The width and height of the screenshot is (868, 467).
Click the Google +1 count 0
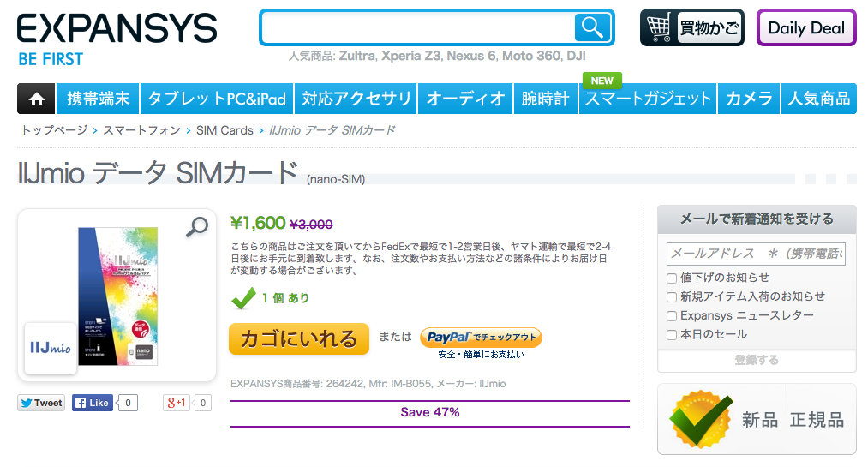(202, 403)
